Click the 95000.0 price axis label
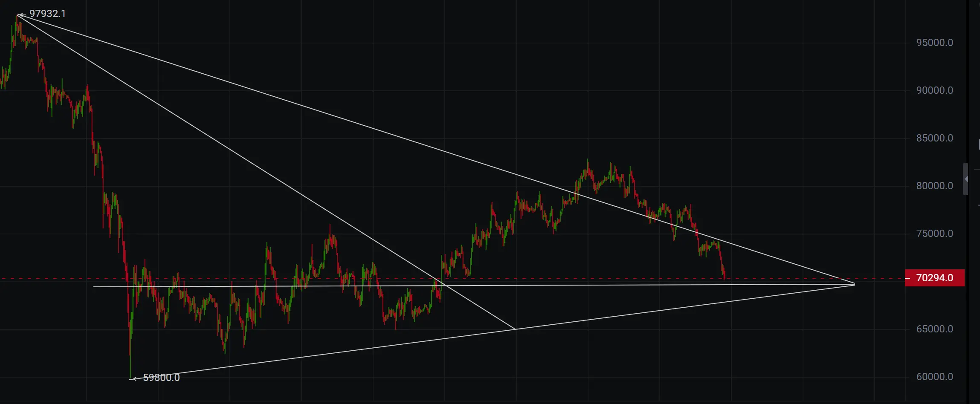Image resolution: width=980 pixels, height=404 pixels. click(934, 43)
